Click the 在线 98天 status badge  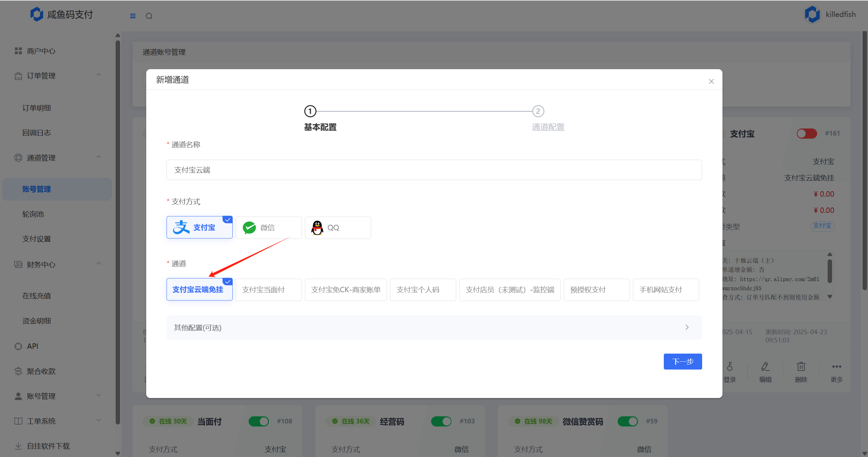coord(534,421)
